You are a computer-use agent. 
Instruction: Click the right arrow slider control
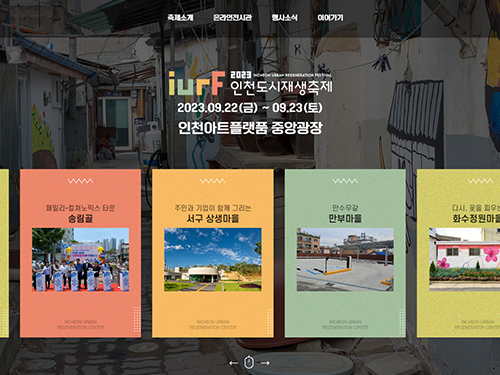click(265, 363)
